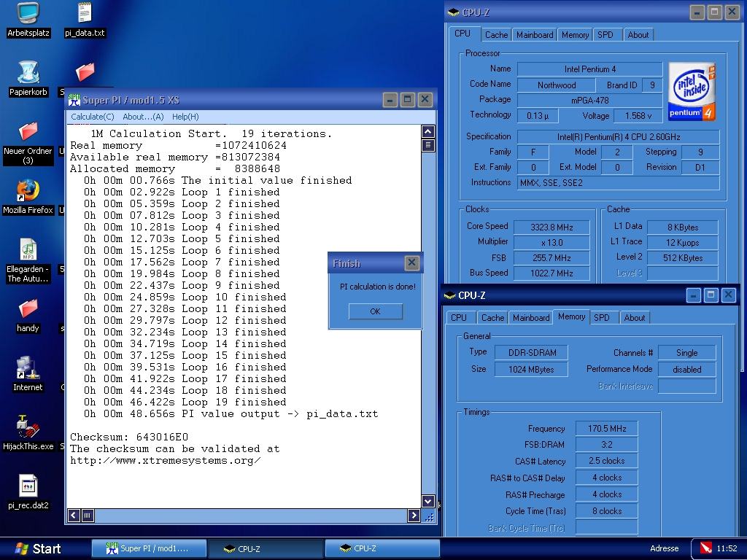Click the Super PI title bar icon
This screenshot has height=560, width=747.
pos(74,100)
